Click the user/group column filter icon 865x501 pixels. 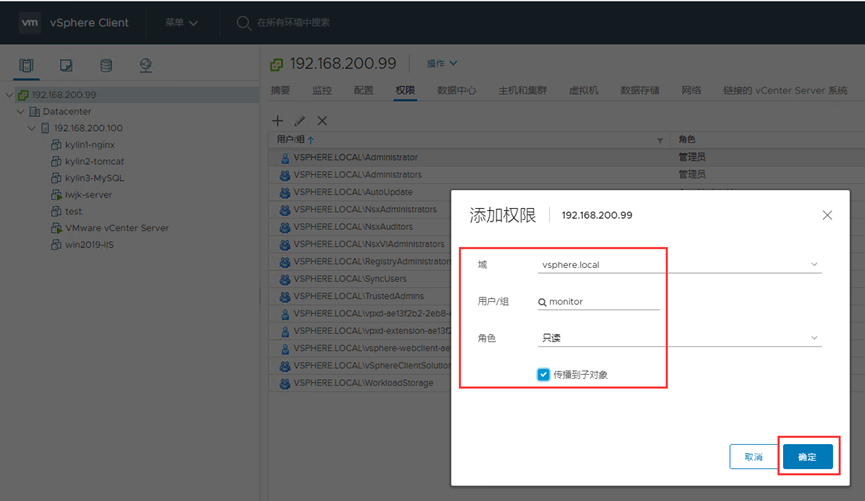(660, 141)
